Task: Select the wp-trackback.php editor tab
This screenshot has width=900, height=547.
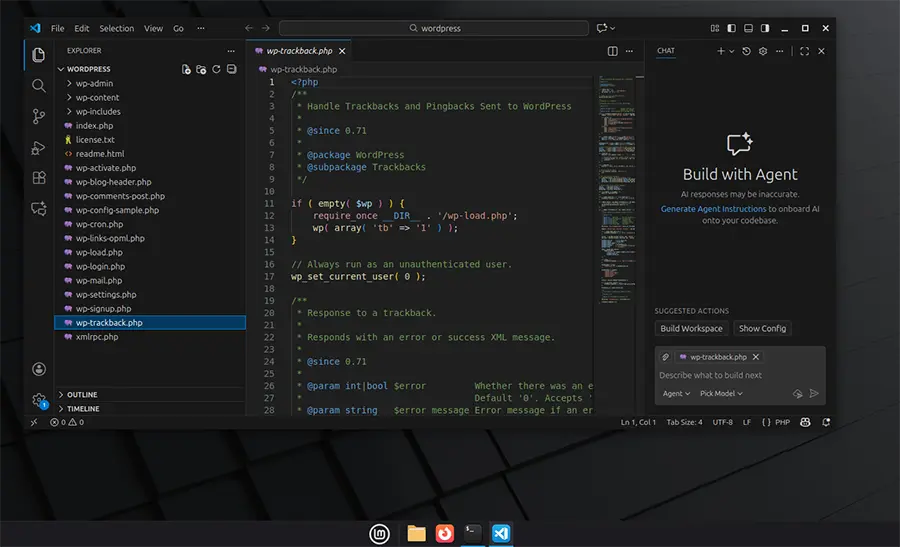Action: tap(299, 51)
